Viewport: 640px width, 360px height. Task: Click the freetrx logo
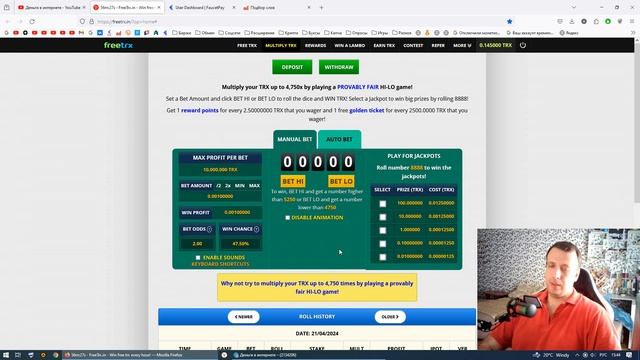pos(118,45)
